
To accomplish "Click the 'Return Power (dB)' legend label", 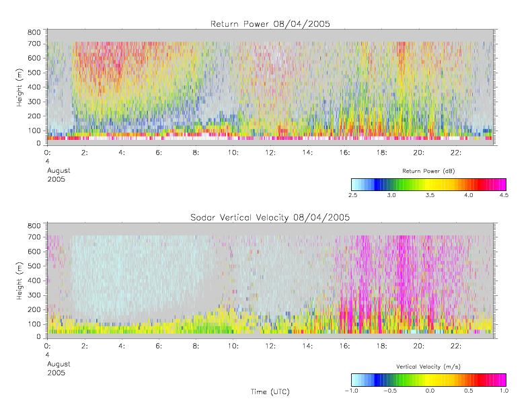I will tap(428, 171).
